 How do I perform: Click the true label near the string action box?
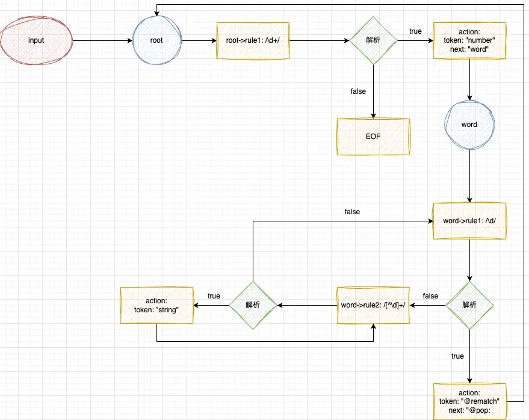tap(214, 296)
